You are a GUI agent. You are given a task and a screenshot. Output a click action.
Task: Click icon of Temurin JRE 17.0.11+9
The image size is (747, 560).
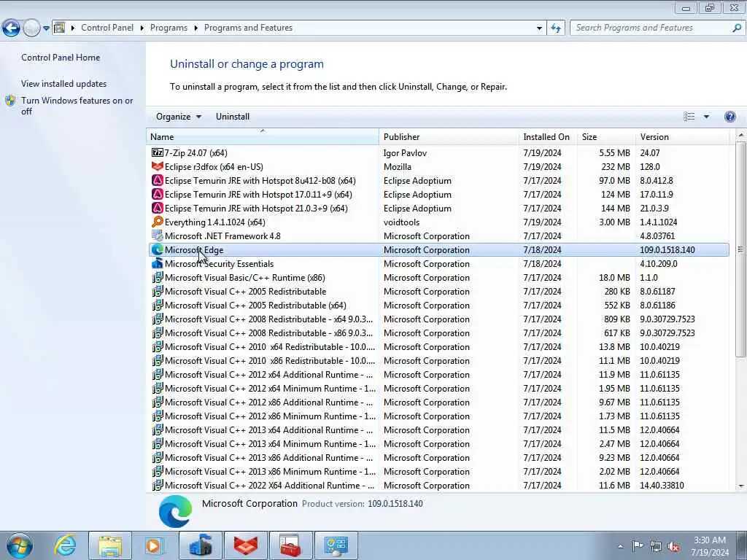(x=158, y=194)
